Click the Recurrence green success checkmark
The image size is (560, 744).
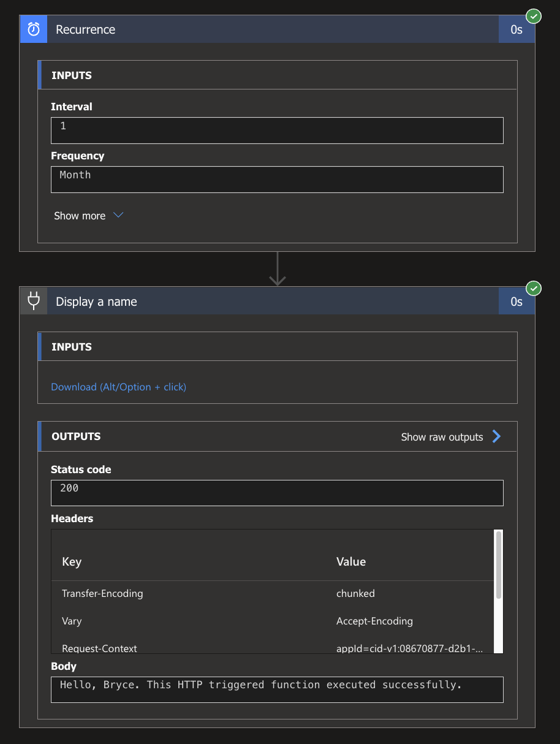point(534,17)
